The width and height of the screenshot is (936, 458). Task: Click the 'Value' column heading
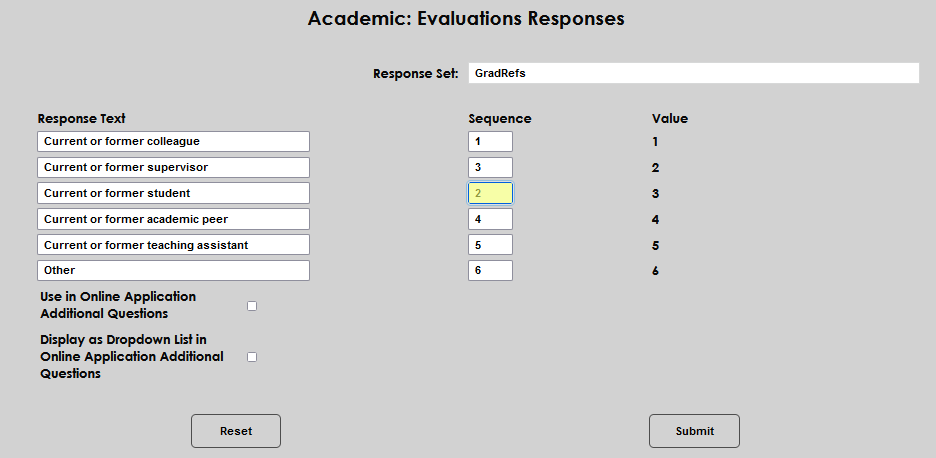point(670,119)
